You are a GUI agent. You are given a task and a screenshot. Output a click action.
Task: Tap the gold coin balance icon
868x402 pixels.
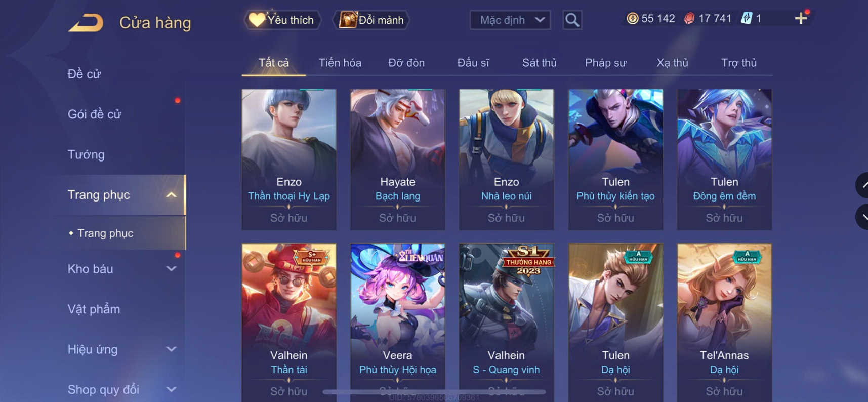click(x=632, y=19)
